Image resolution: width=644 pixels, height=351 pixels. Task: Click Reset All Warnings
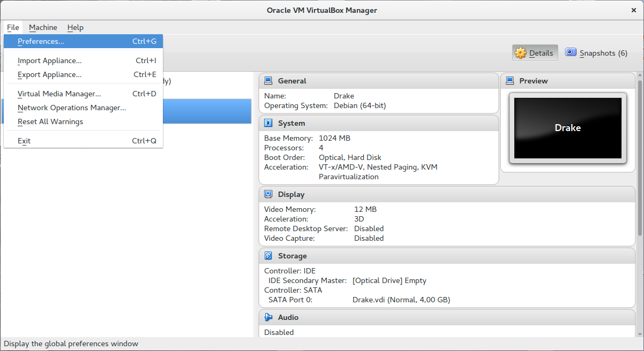pyautogui.click(x=83, y=121)
